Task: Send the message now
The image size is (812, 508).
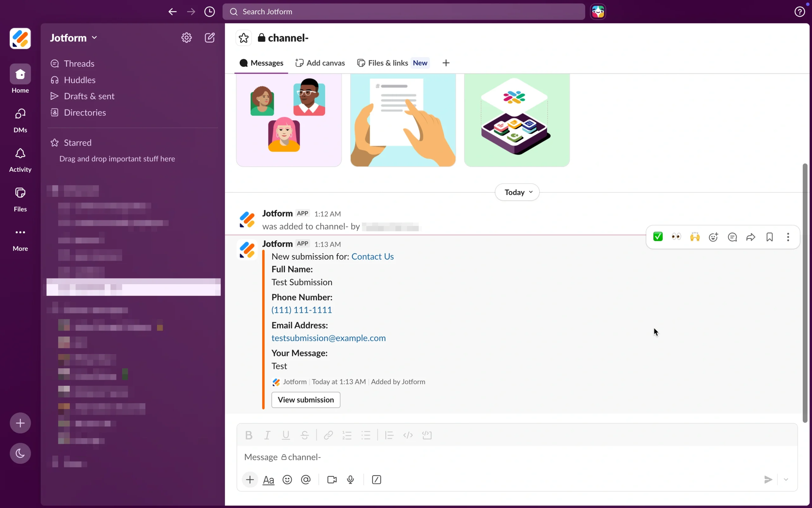Action: (768, 479)
